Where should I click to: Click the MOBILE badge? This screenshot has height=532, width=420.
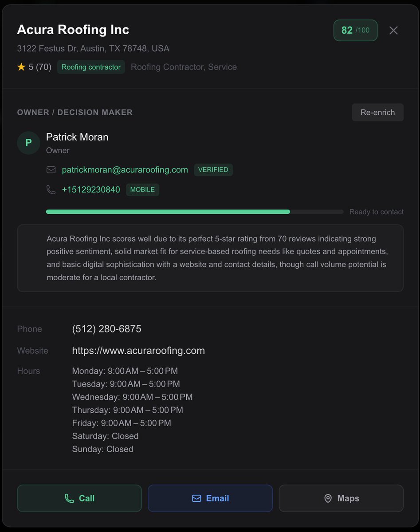[x=142, y=190]
